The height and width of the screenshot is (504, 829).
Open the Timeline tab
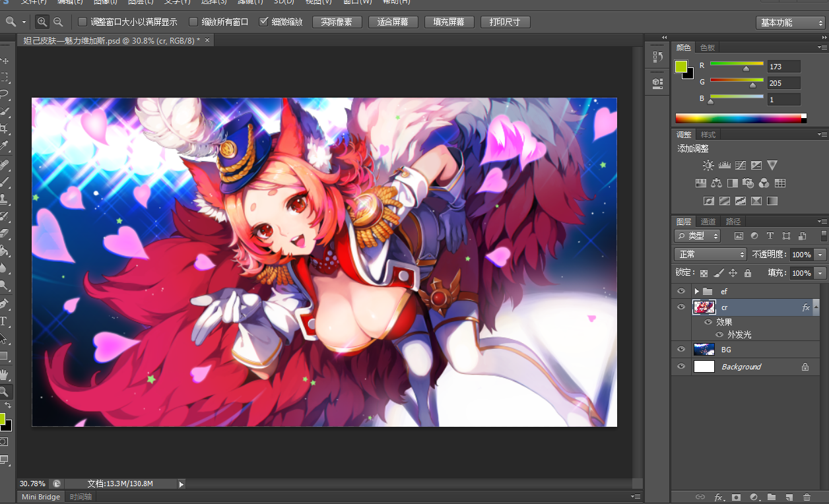(81, 497)
